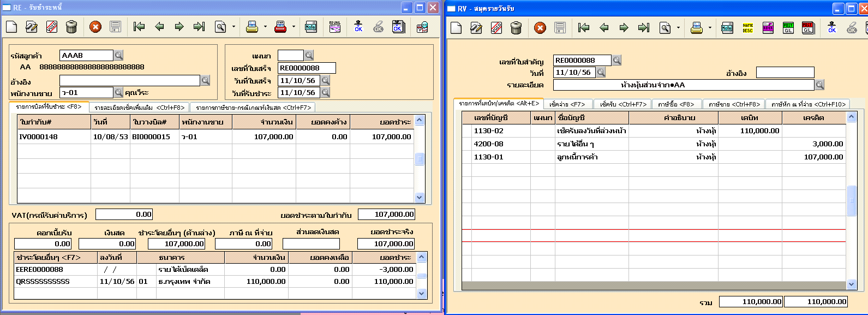Click lookup button beside date in RV window
Image resolution: width=868 pixels, height=315 pixels.
tap(601, 72)
